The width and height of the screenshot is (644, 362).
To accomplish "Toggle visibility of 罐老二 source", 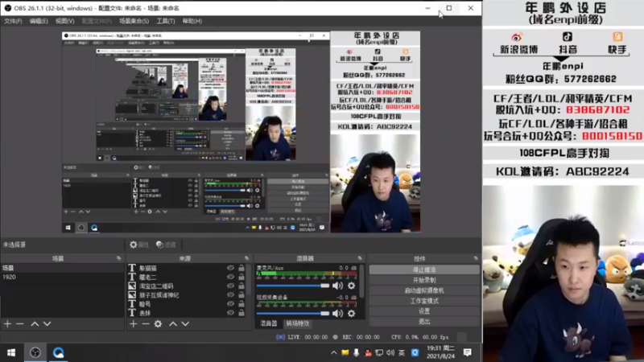I will coord(230,277).
